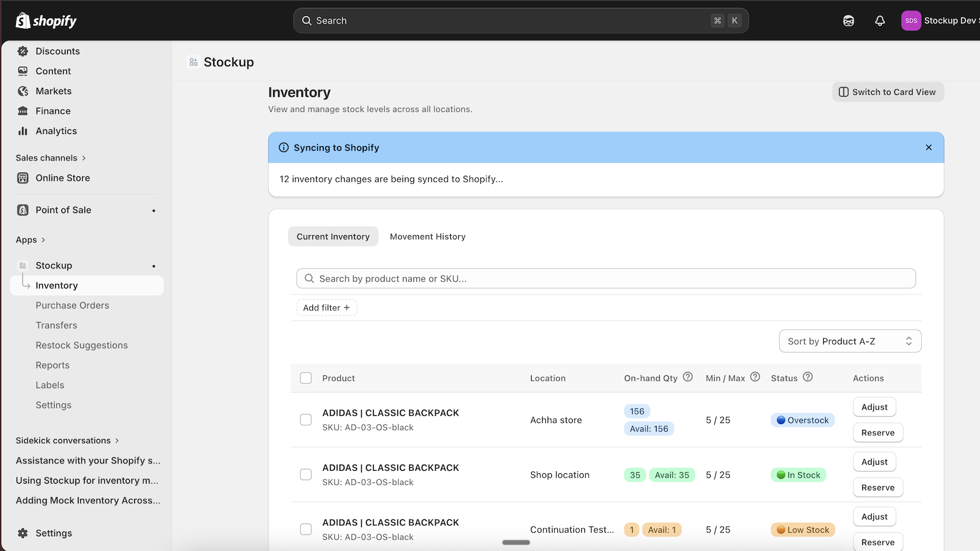Click the 'Avail: 156' badge
The height and width of the screenshot is (551, 980).
(649, 429)
